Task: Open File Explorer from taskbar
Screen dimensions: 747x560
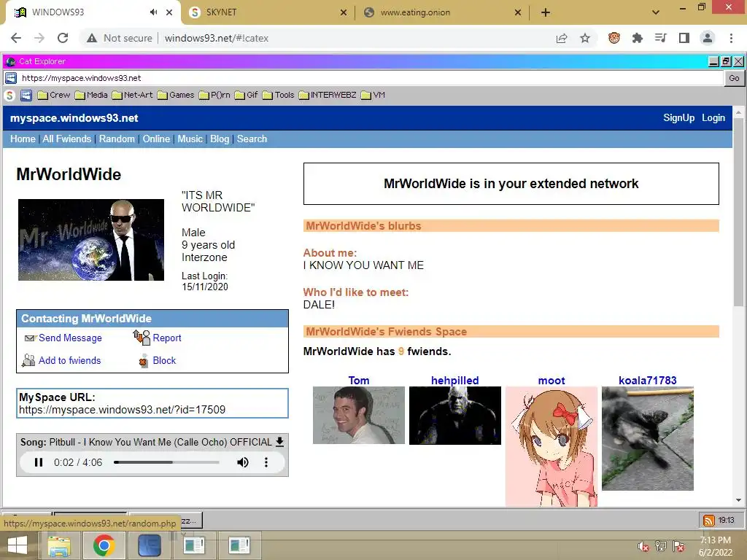Action: 59,545
